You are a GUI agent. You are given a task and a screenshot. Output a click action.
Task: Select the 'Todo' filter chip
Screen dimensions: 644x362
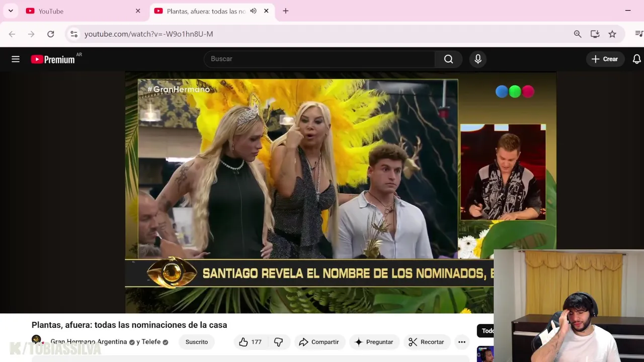[x=486, y=330]
